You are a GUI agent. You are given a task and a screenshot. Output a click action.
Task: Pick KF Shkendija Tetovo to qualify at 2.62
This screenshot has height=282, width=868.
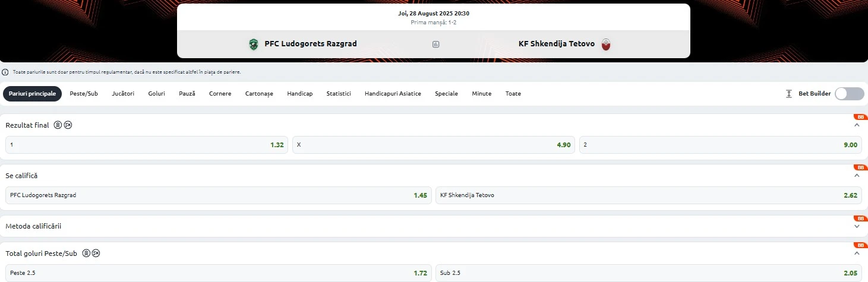(649, 195)
